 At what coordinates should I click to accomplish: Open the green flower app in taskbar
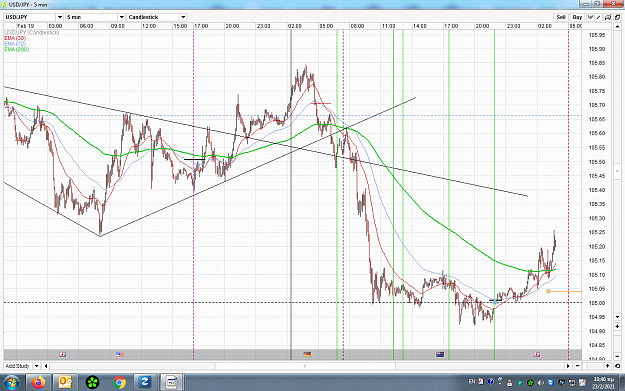[92, 383]
